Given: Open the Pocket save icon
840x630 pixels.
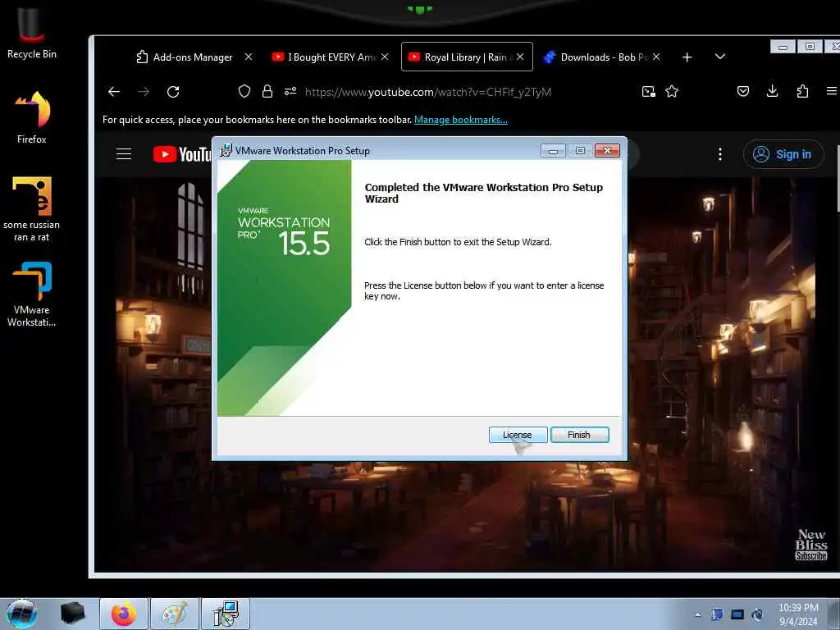Looking at the screenshot, I should point(743,92).
